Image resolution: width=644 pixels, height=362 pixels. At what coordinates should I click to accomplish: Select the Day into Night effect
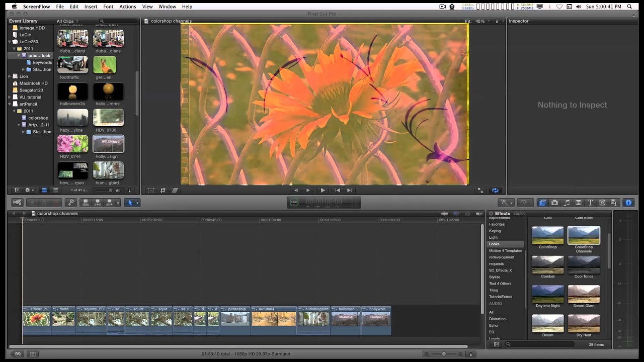pyautogui.click(x=548, y=294)
